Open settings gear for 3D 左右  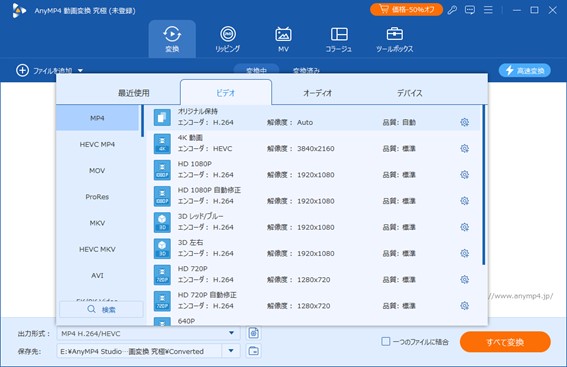pyautogui.click(x=465, y=253)
